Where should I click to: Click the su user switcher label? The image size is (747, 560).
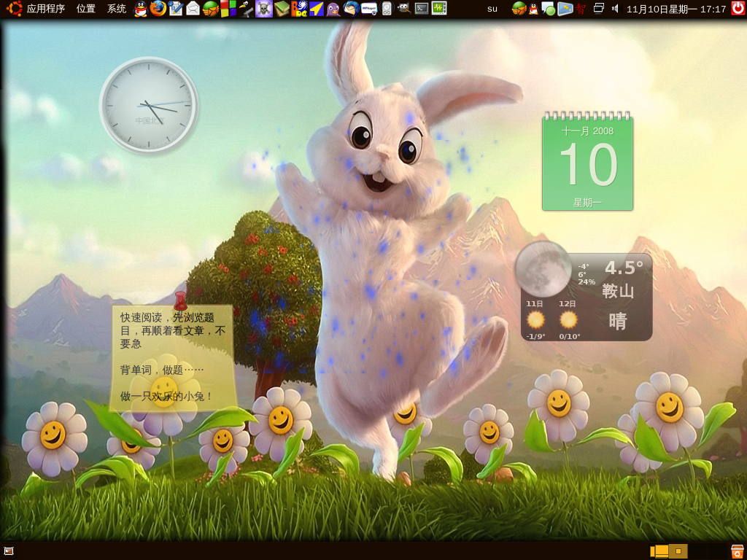pyautogui.click(x=492, y=9)
